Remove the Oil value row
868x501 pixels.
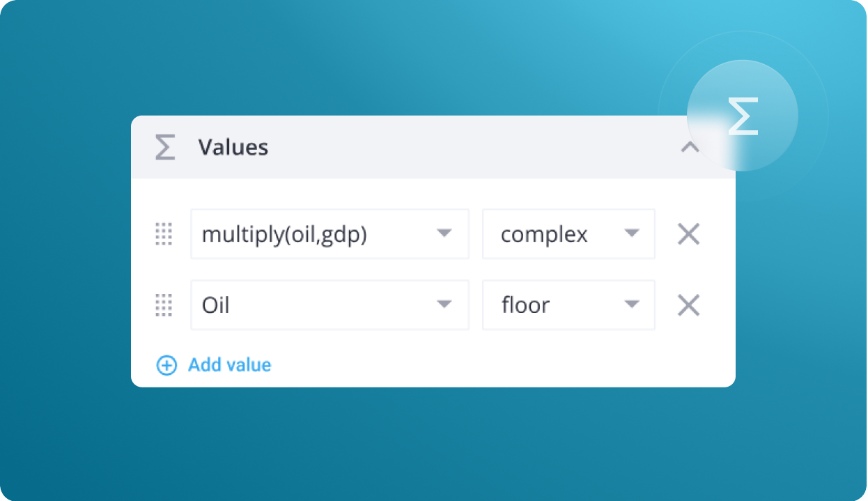(x=688, y=305)
